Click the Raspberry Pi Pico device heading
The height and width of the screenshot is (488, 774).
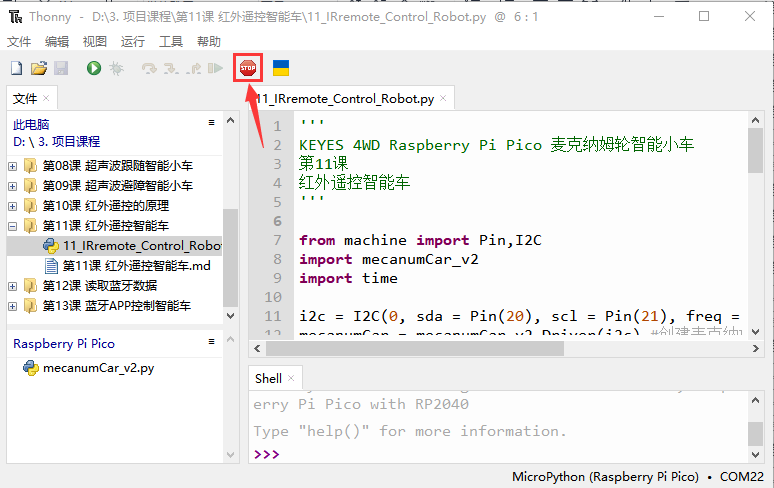[64, 343]
